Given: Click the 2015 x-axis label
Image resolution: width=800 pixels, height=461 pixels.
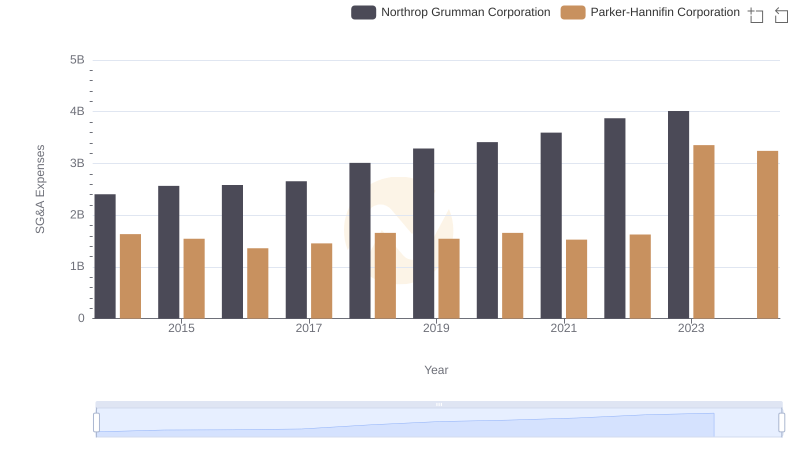Looking at the screenshot, I should coord(181,328).
